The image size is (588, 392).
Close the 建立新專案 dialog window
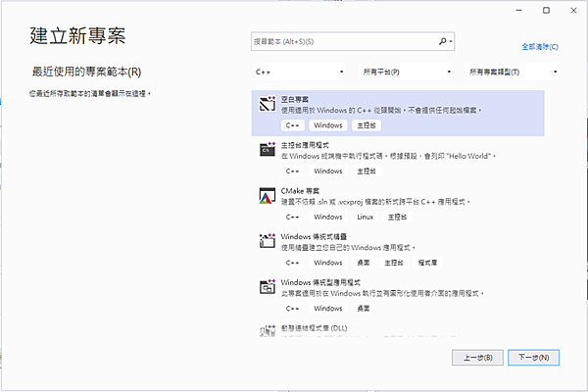[x=569, y=10]
